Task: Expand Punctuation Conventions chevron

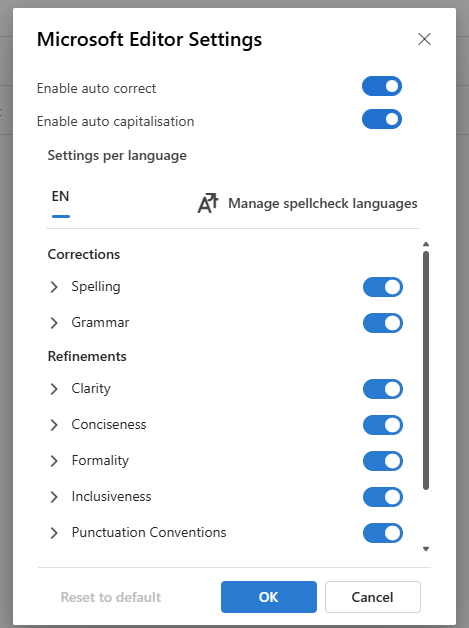Action: [x=54, y=533]
